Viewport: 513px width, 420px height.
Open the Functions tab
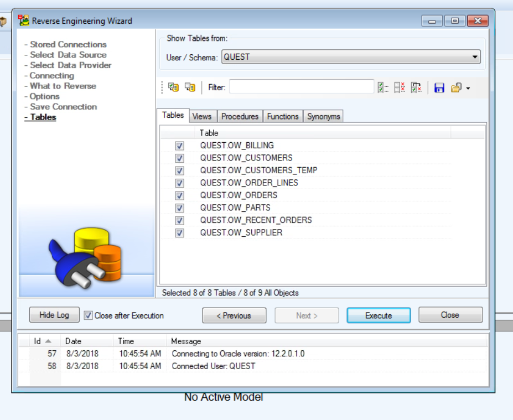tap(283, 116)
